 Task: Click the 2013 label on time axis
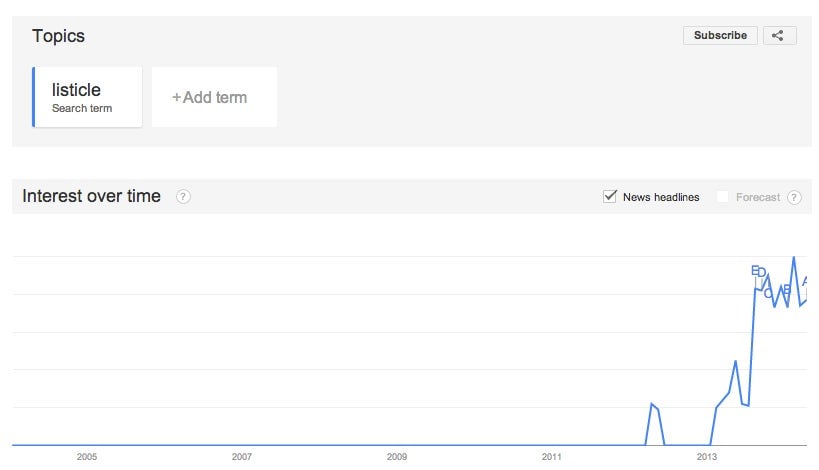(707, 457)
